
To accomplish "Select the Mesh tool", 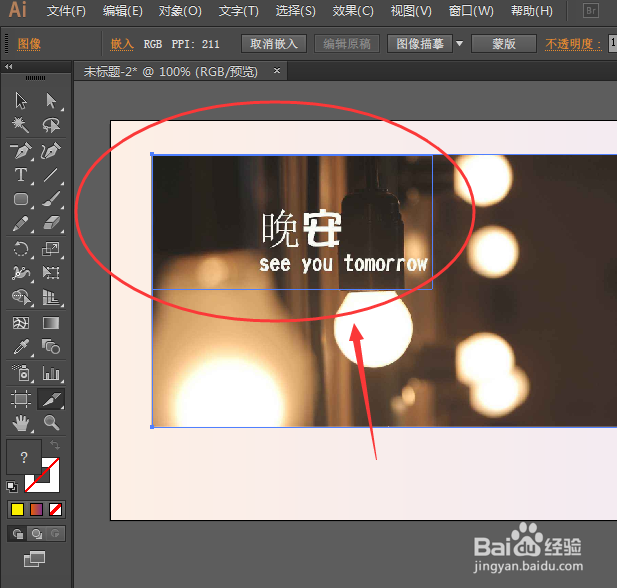I will coord(21,323).
